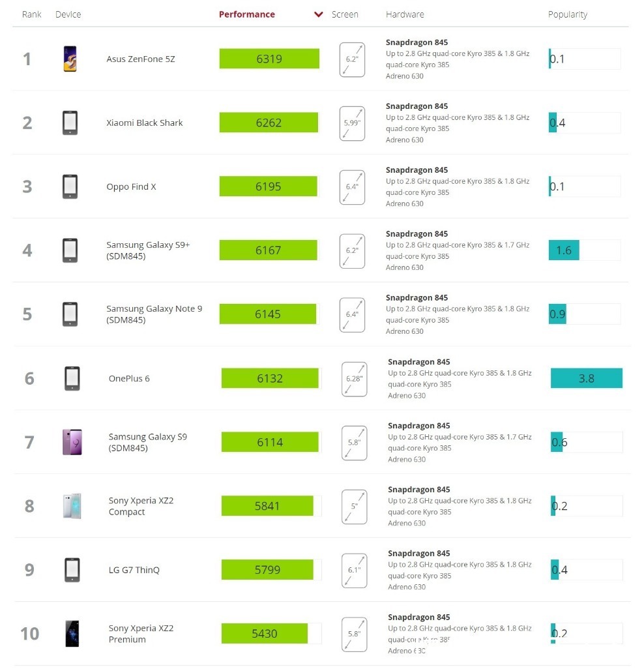The width and height of the screenshot is (644, 669).
Task: Sort by the Performance column header
Action: pos(246,14)
